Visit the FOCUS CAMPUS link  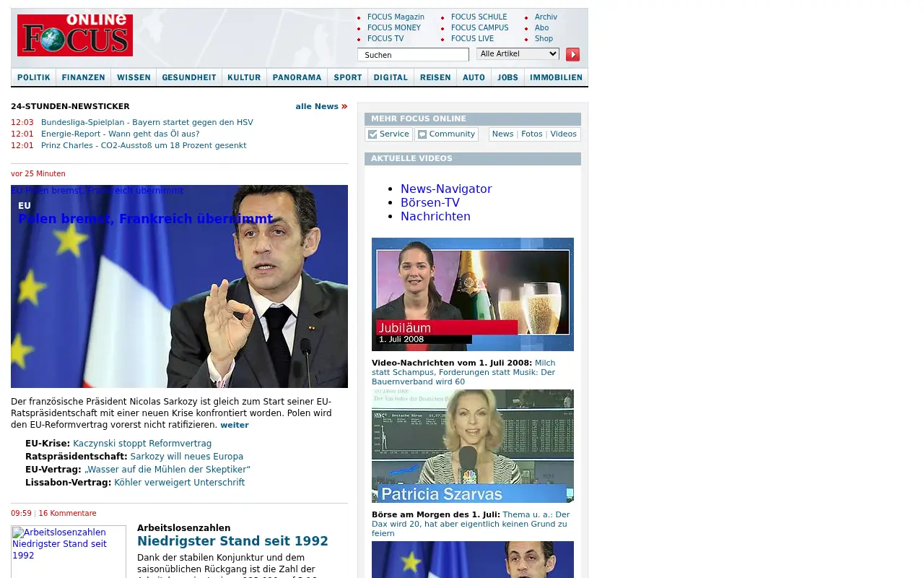point(479,27)
